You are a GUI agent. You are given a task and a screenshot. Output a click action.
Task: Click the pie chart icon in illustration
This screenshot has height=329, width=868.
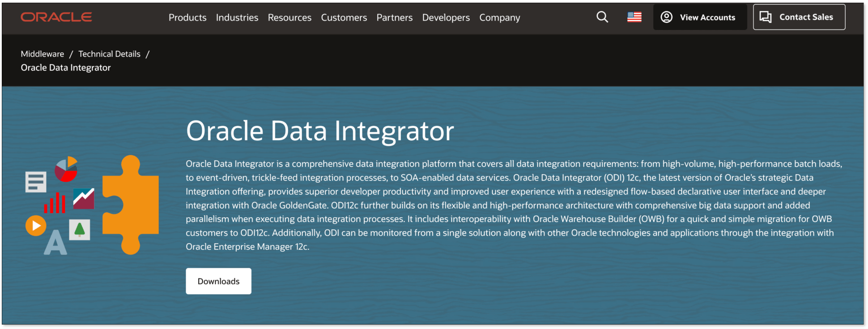click(66, 169)
